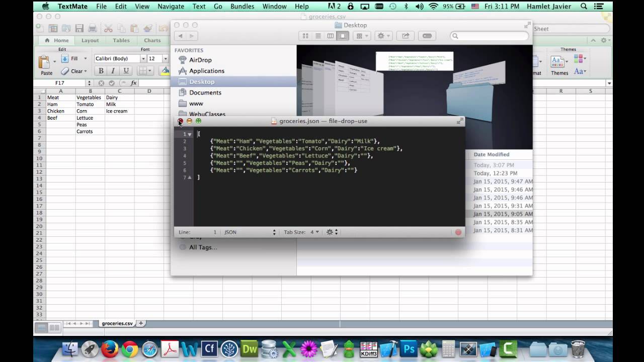Click the cancel entry icon in formula bar
Viewport: 644px width, 362px height.
(x=101, y=83)
